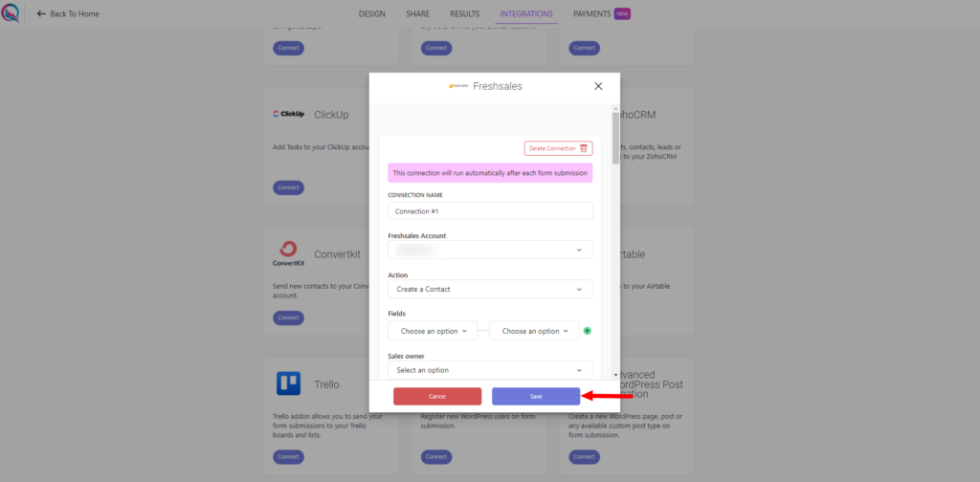Click the trash icon in Delete Connection

coord(583,148)
